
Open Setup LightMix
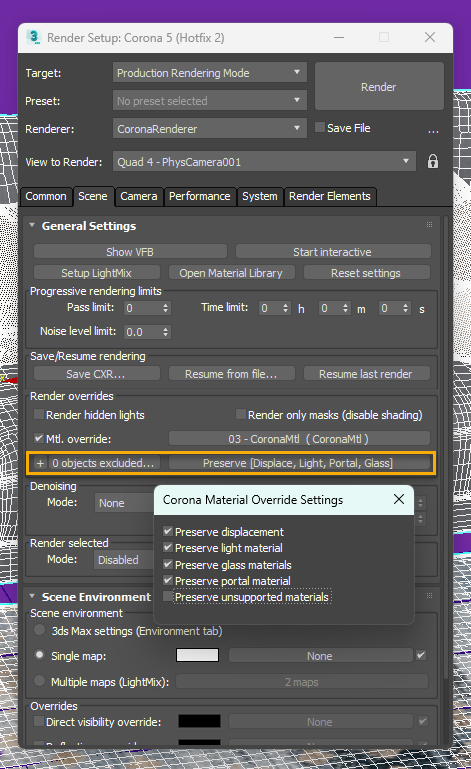coord(97,273)
